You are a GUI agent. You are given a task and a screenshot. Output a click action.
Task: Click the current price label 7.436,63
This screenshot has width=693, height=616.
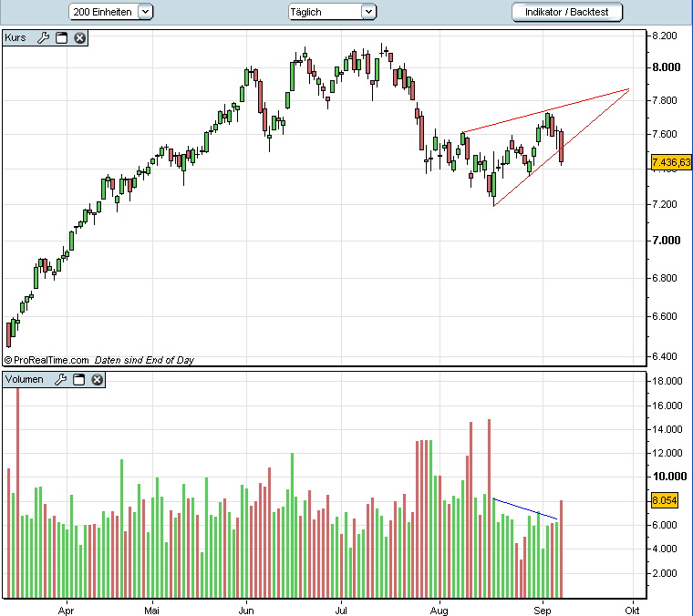[671, 162]
